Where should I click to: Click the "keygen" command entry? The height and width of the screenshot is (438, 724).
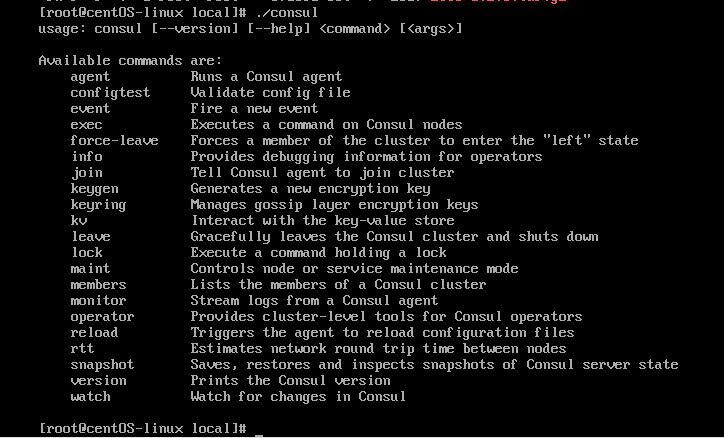click(94, 188)
